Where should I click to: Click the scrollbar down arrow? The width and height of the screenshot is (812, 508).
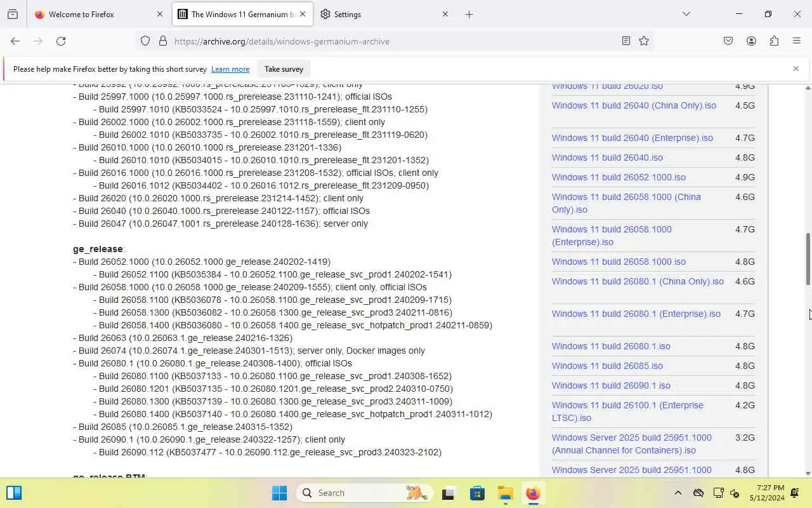point(808,473)
